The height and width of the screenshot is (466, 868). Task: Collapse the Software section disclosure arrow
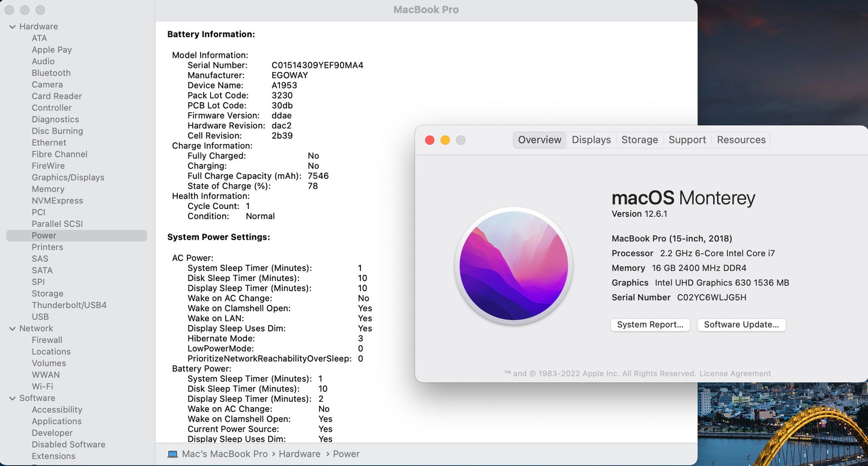point(12,398)
